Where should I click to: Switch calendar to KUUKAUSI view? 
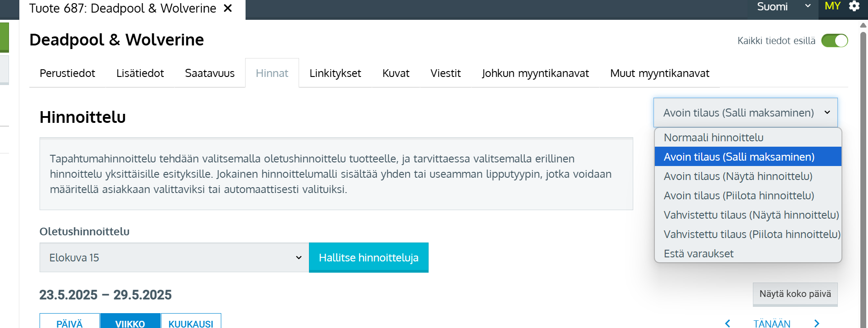coord(191,323)
